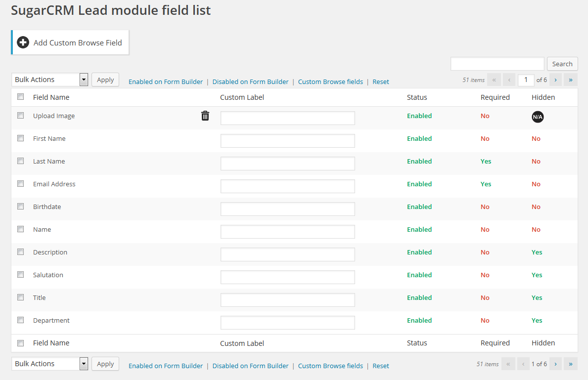The image size is (588, 380).
Task: Filter by Disabled on Form Builder (bottom)
Action: 251,366
